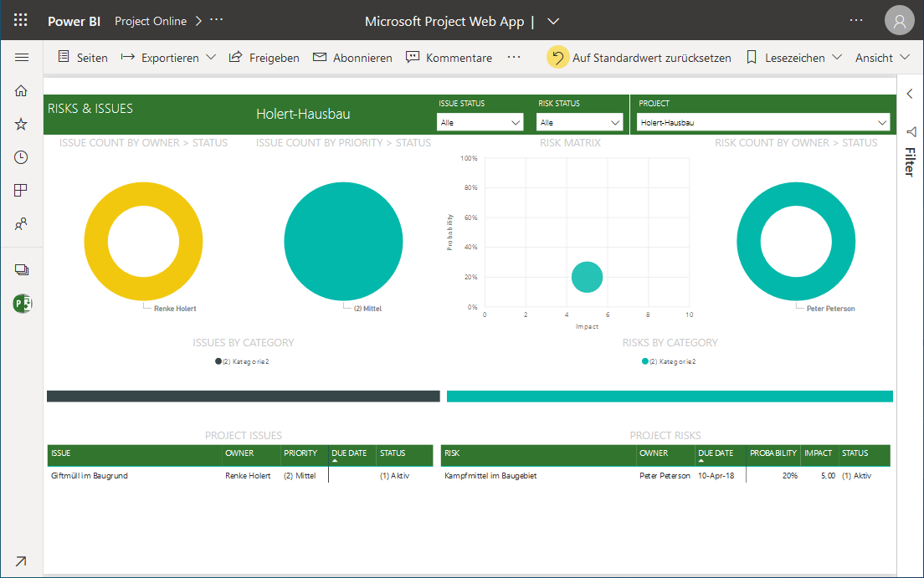Open Favorites star in sidebar
This screenshot has width=924, height=578.
21,124
